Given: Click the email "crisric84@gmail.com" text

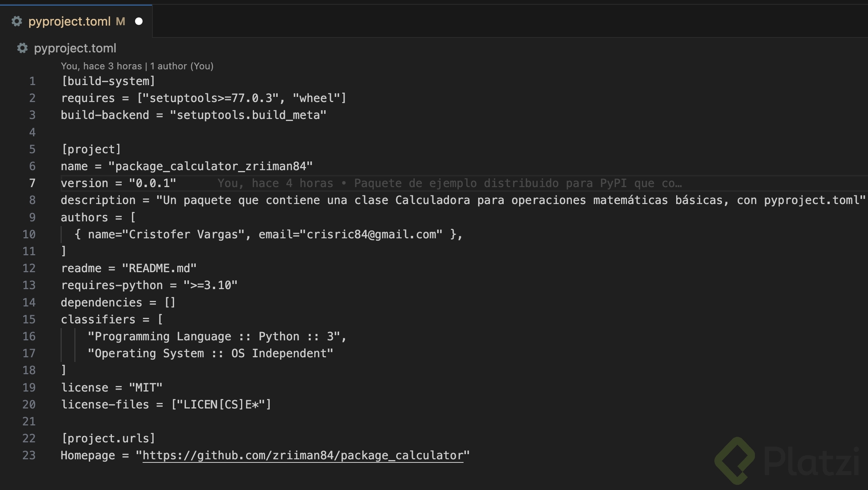Looking at the screenshot, I should tap(371, 234).
